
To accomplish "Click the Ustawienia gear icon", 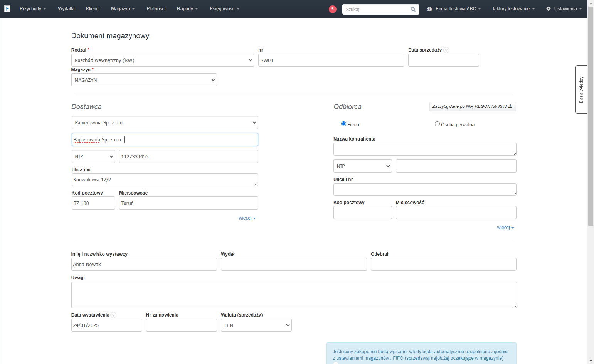I will (549, 9).
